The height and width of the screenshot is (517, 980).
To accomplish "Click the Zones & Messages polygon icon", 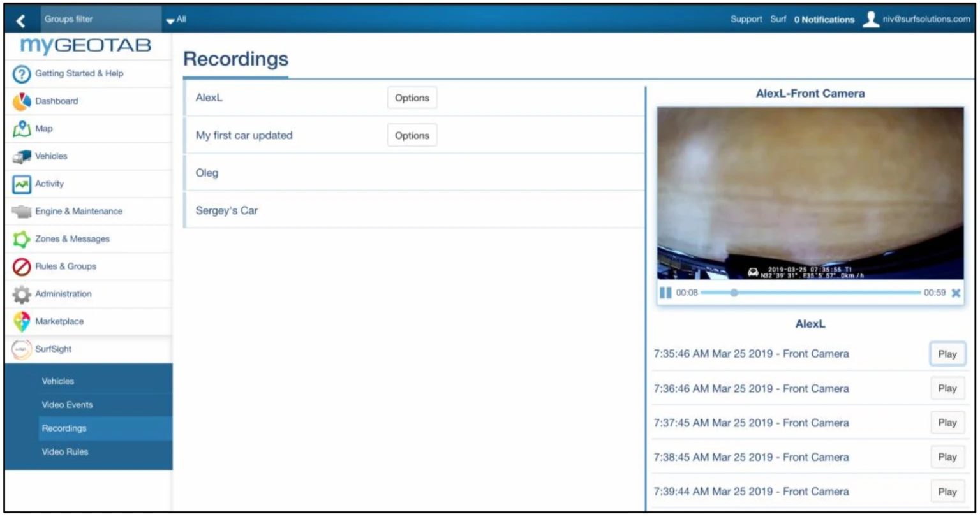I will point(22,239).
